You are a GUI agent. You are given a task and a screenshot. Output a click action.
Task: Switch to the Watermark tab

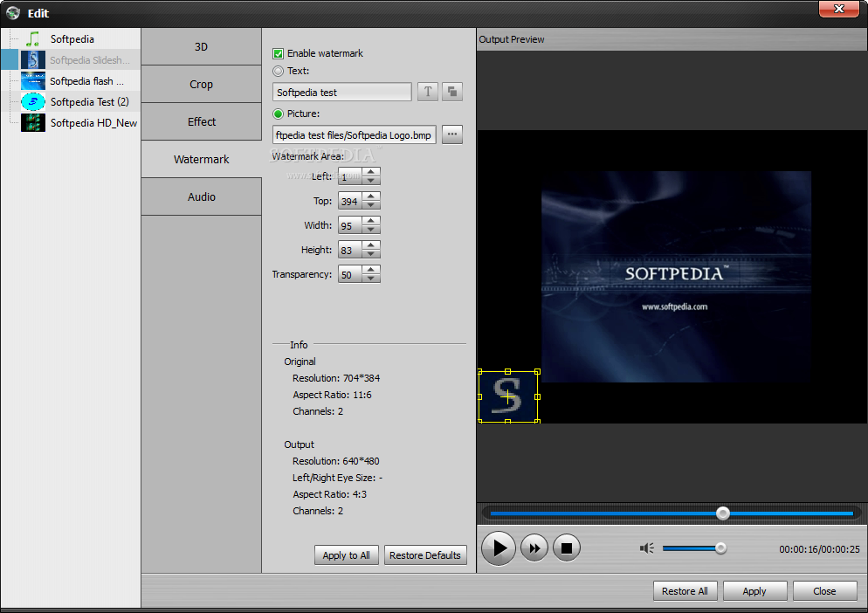tap(201, 160)
